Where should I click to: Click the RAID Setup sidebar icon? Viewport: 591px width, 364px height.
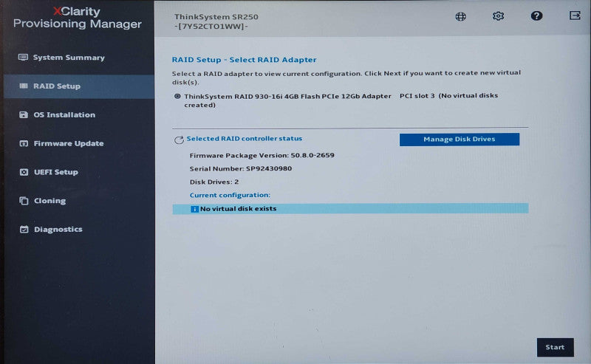pos(24,86)
